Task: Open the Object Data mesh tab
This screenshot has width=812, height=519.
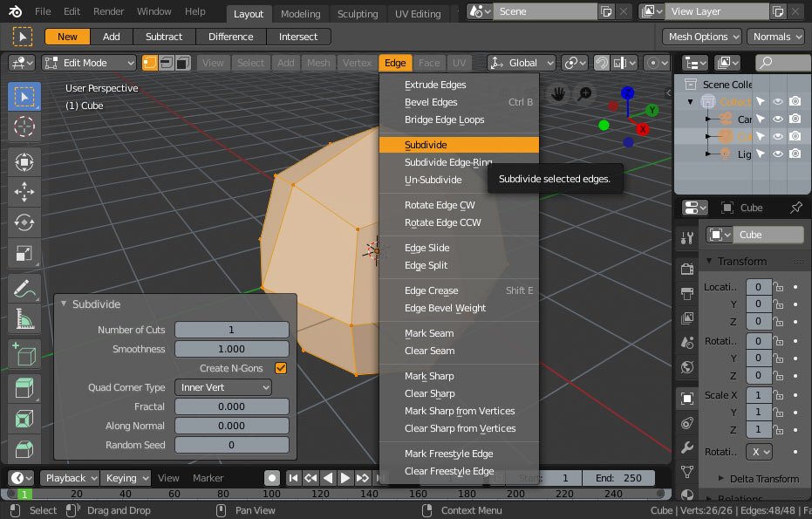Action: pyautogui.click(x=687, y=472)
